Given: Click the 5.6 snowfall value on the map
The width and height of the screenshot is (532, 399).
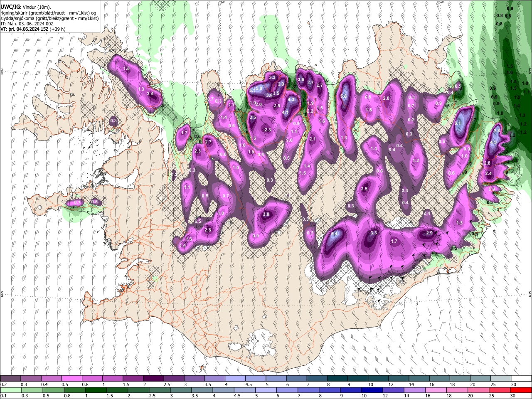Looking at the screenshot, I should click(x=343, y=96).
